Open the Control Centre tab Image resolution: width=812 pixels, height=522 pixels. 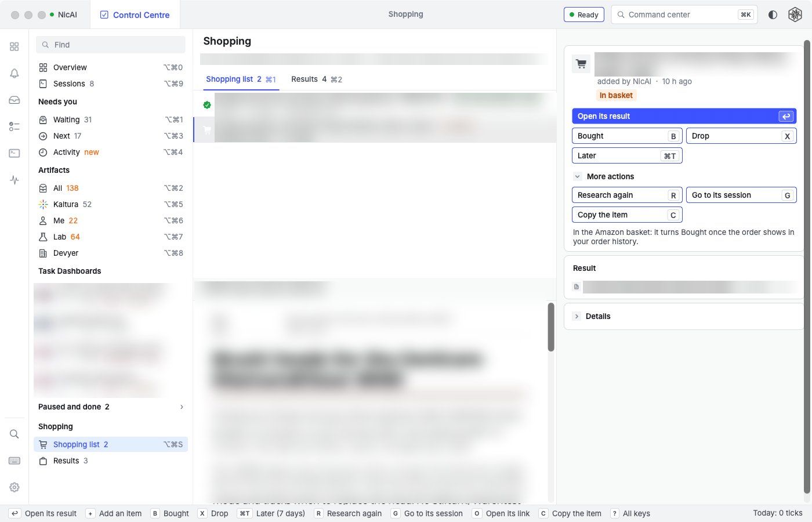tap(135, 14)
